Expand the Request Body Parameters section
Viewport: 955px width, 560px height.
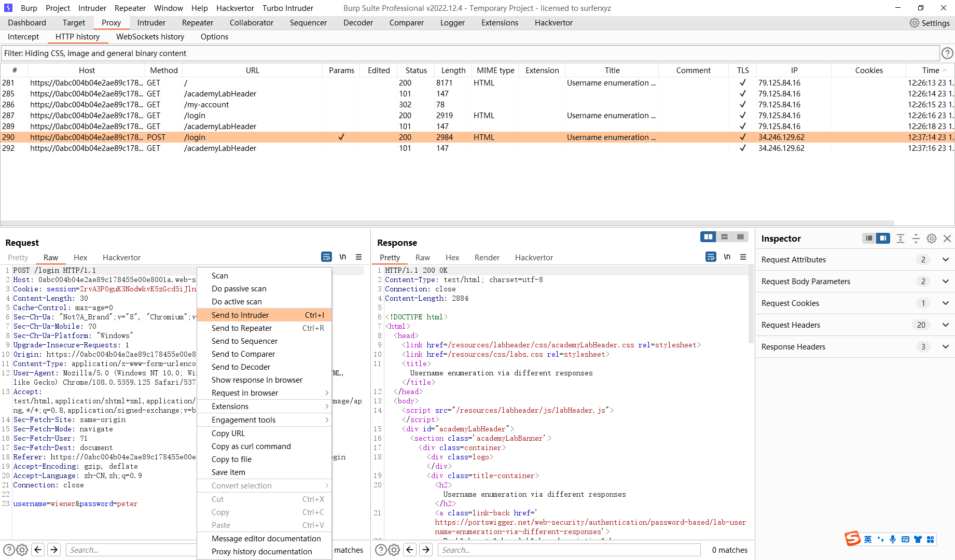(x=945, y=281)
